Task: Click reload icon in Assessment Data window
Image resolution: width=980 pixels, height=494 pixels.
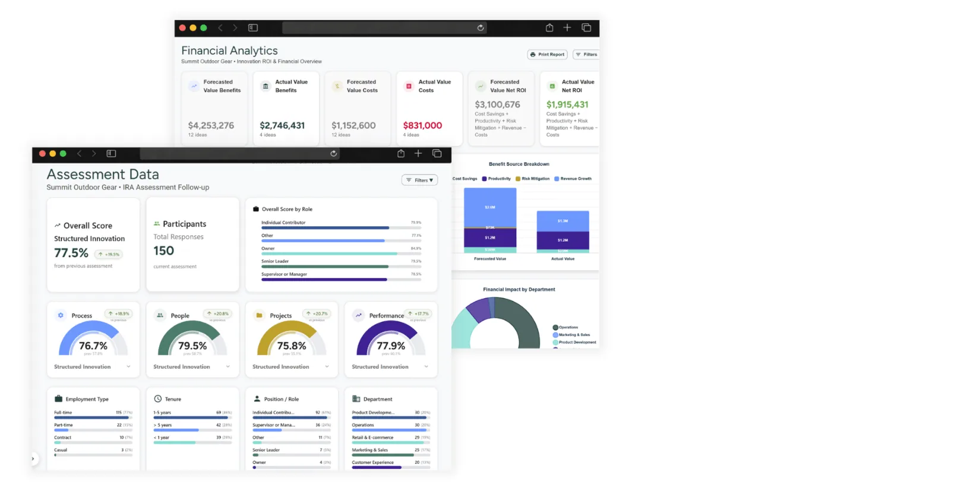Action: 334,154
